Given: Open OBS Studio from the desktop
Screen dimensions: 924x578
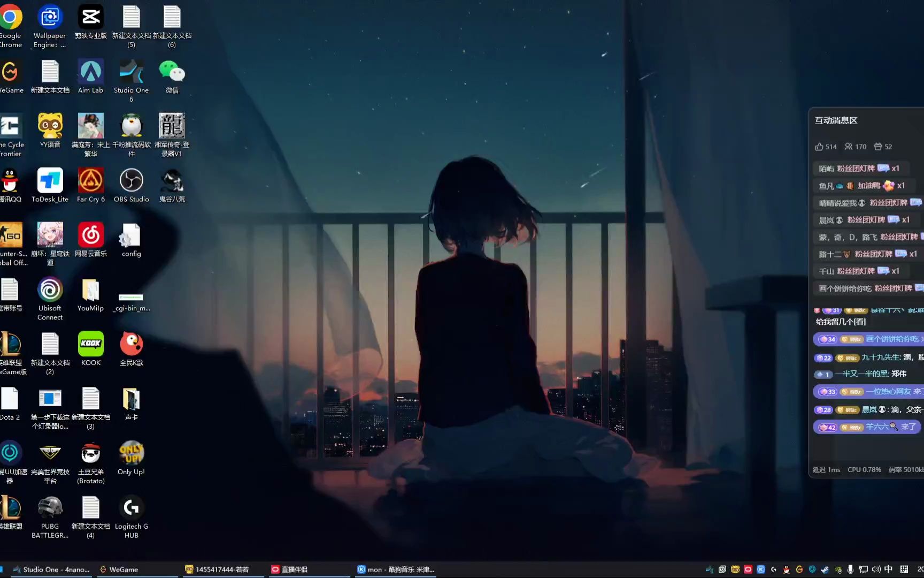Looking at the screenshot, I should click(x=131, y=186).
